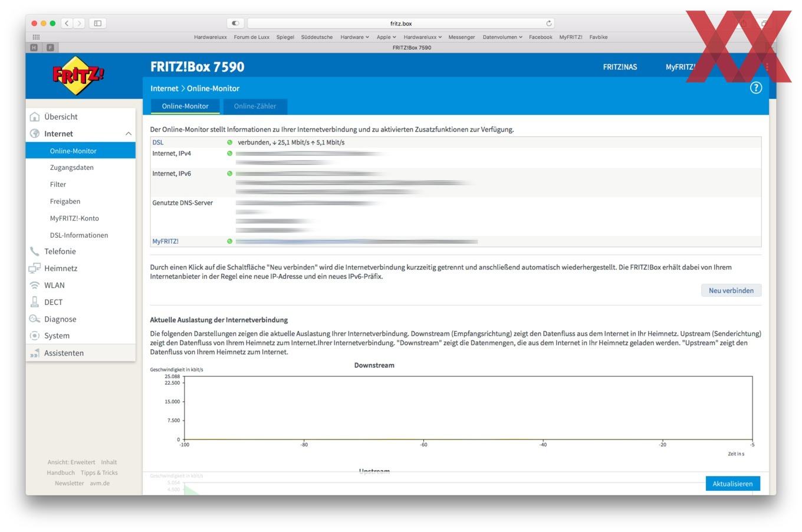Image resolution: width=802 pixels, height=532 pixels.
Task: Click the green DSL status indicator
Action: click(x=230, y=142)
